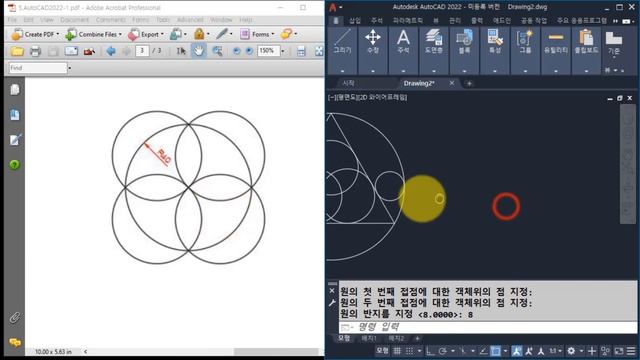Click the scrolling pages icon right of zoom in Acrobat
The height and width of the screenshot is (360, 640).
pyautogui.click(x=301, y=51)
